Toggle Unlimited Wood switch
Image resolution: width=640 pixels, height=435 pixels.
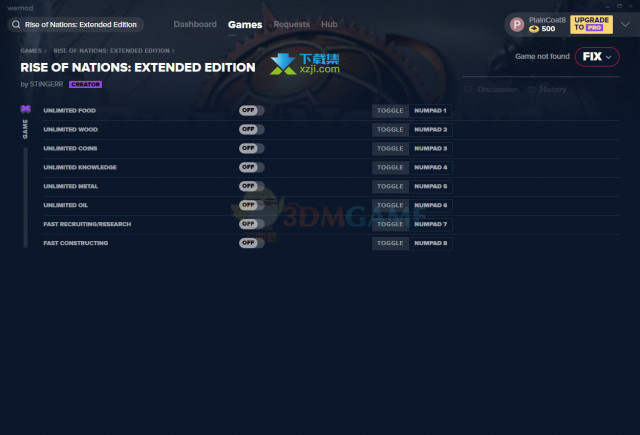click(x=251, y=129)
